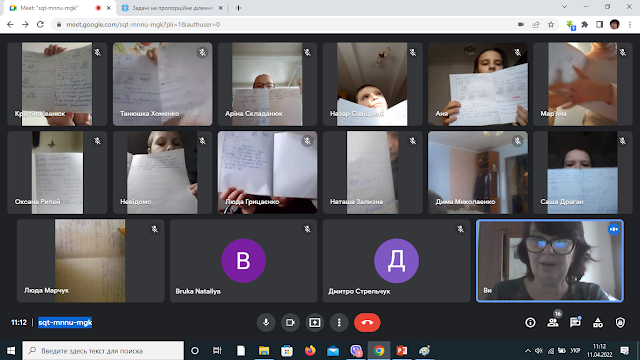
Task: View site information padlock icon
Action: 59,24
